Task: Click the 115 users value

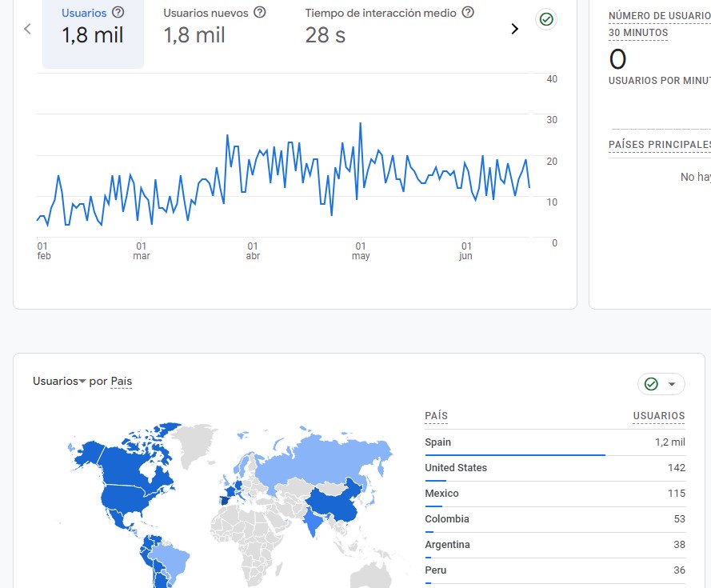Action: coord(677,493)
